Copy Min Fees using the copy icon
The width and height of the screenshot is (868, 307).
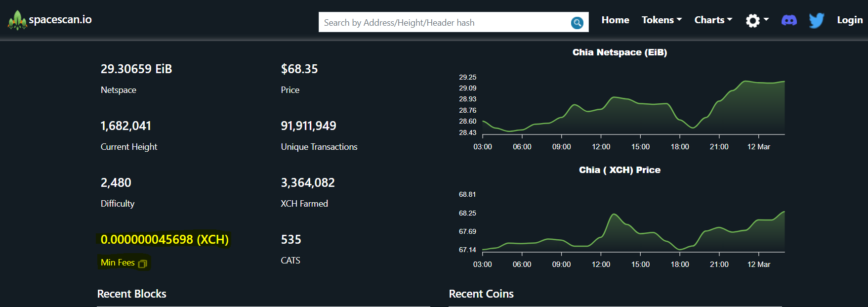[x=143, y=263]
